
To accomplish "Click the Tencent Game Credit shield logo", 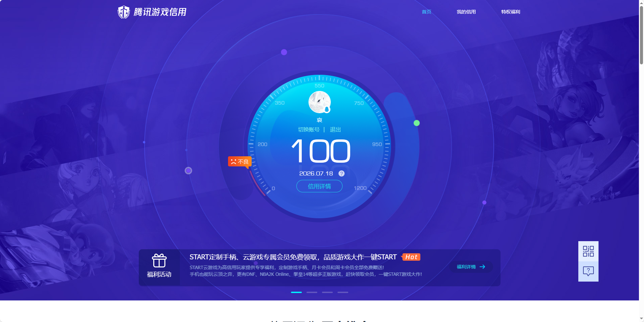I will (124, 12).
